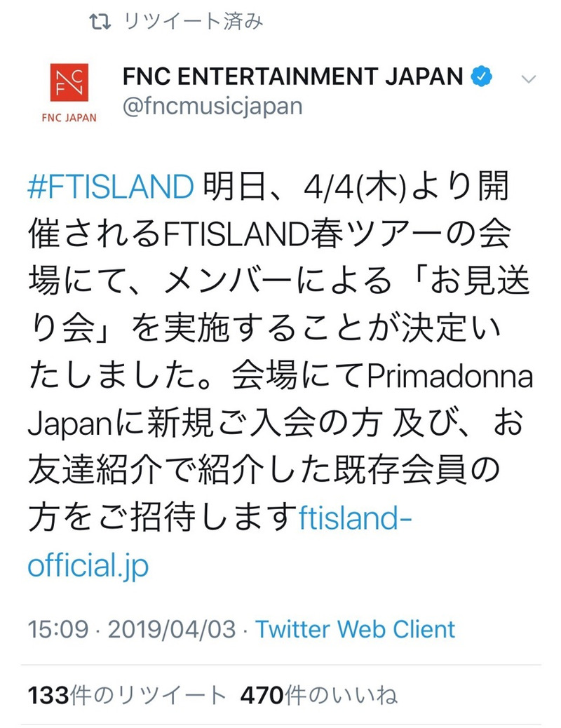The image size is (561, 728).
Task: Open the Twitter Web Client source link
Action: 355,628
